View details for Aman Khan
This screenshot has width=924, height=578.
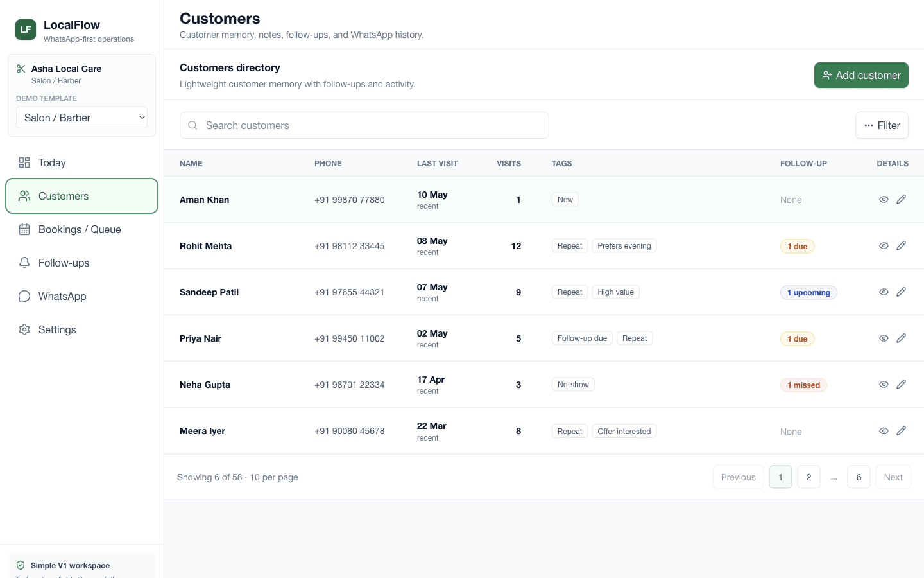tap(884, 200)
